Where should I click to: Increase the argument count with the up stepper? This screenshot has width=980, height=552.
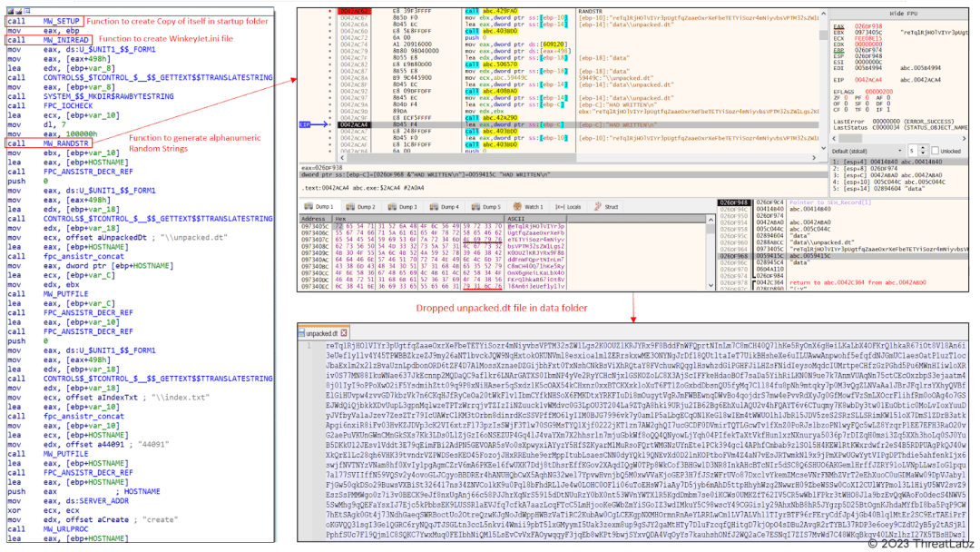point(923,147)
